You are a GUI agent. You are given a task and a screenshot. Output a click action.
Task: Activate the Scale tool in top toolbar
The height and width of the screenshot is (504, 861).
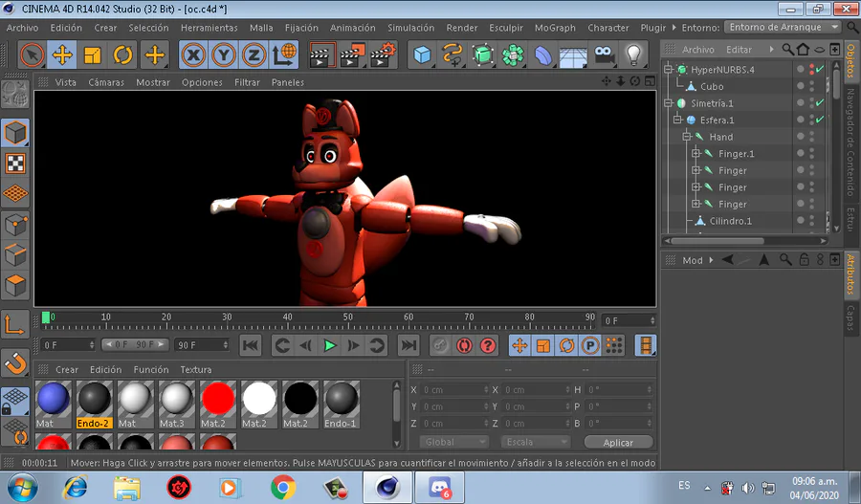click(x=92, y=55)
